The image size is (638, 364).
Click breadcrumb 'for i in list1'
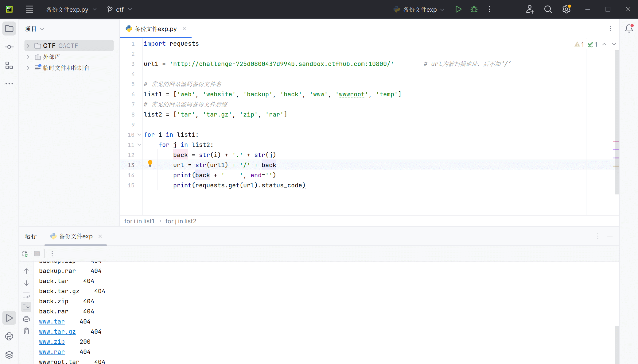[x=139, y=221]
